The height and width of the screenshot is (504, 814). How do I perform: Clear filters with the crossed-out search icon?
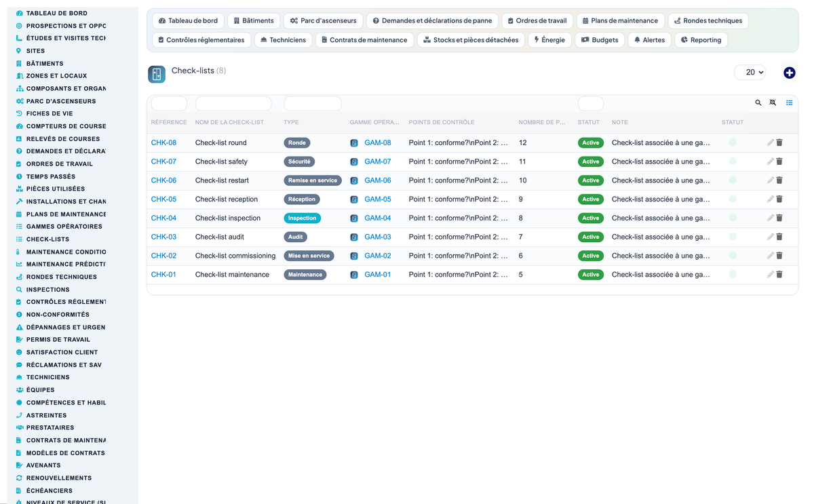coord(773,103)
